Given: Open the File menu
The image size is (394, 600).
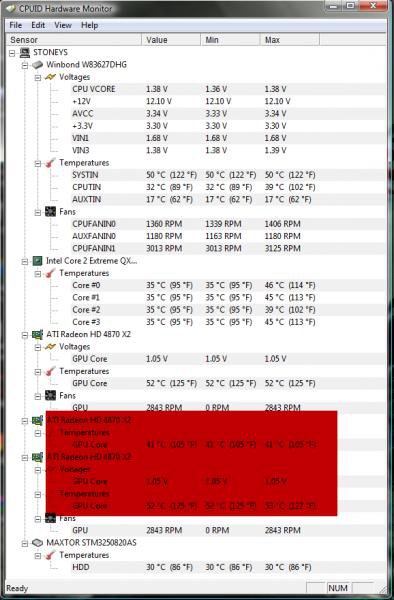Looking at the screenshot, I should tap(16, 25).
